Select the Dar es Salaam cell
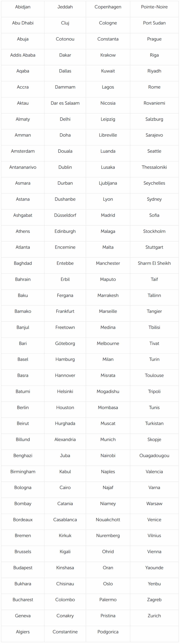Image resolution: width=180 pixels, height=644 pixels. 65,103
